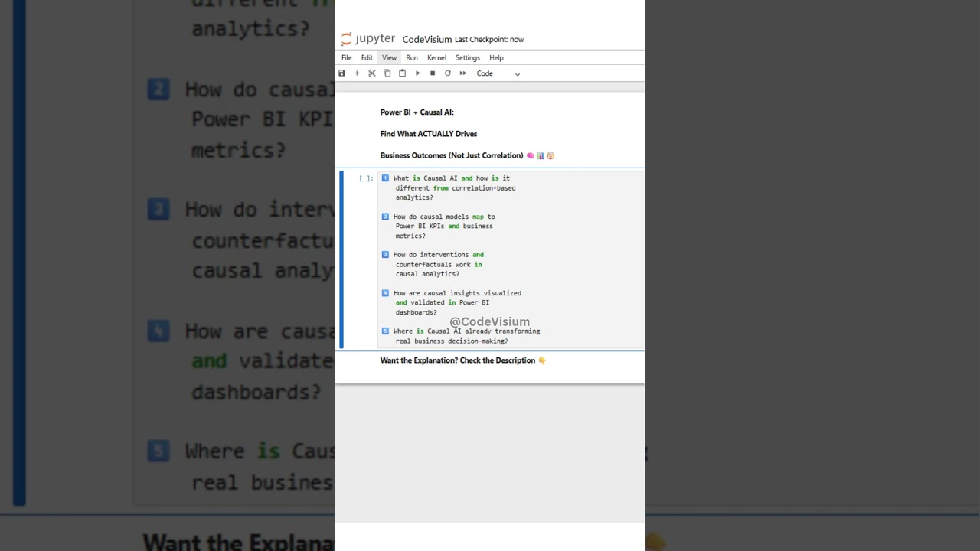Screen dimensions: 980x551
Task: Open the View menu
Action: pos(389,57)
